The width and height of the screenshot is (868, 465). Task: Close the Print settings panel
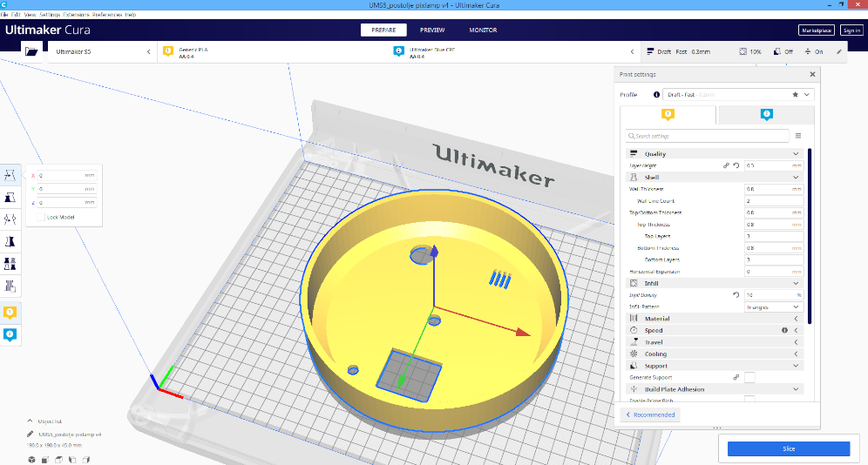tap(812, 74)
